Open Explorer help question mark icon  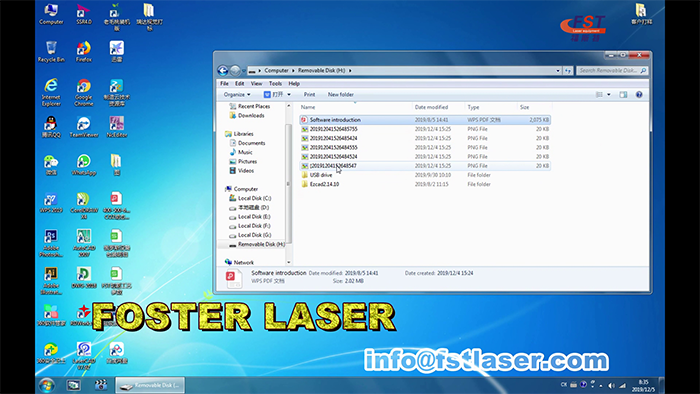click(x=639, y=95)
